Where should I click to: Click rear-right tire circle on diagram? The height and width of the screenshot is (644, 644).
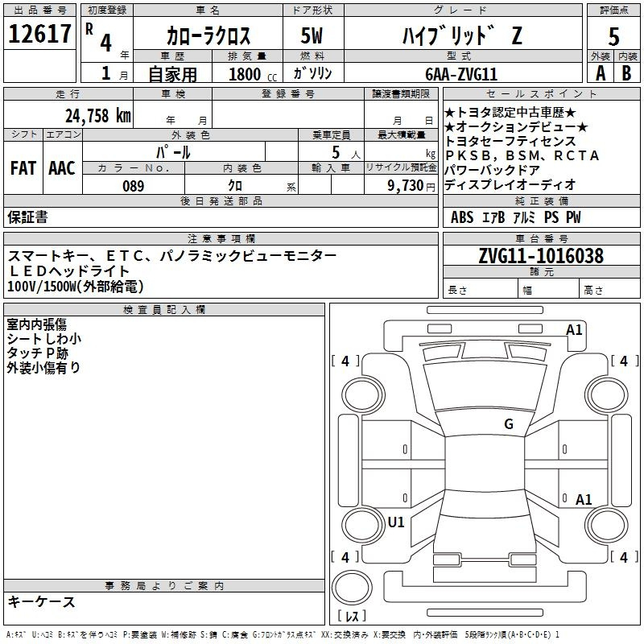[x=607, y=526]
